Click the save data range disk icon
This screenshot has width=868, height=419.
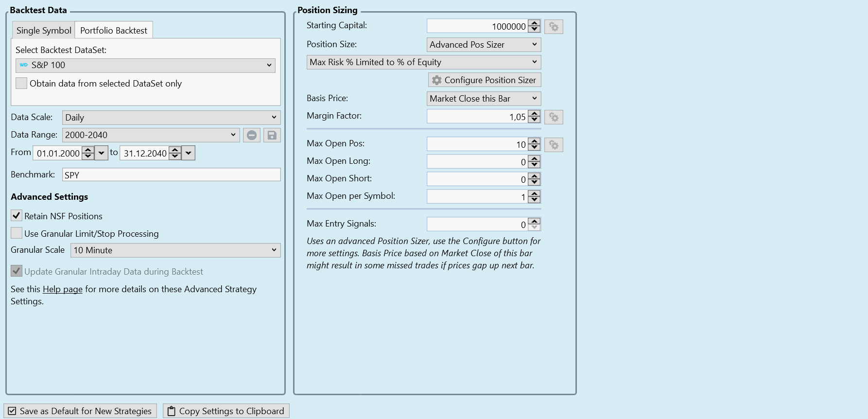click(272, 135)
